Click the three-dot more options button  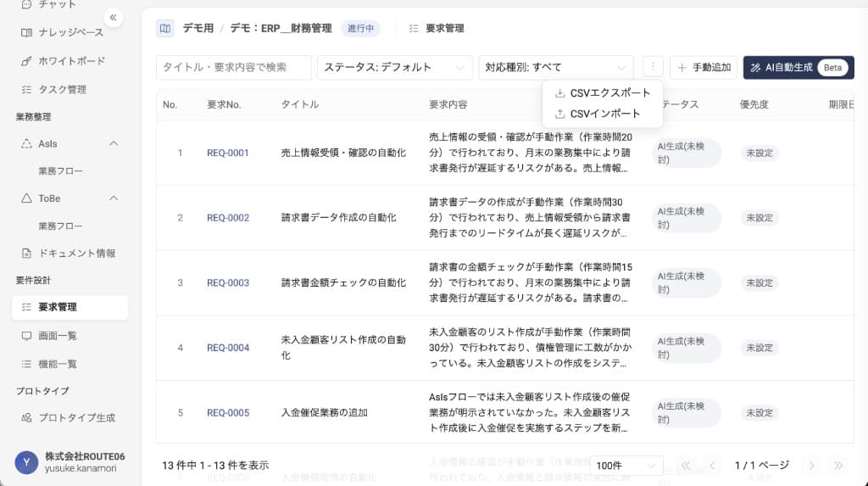[x=654, y=67]
